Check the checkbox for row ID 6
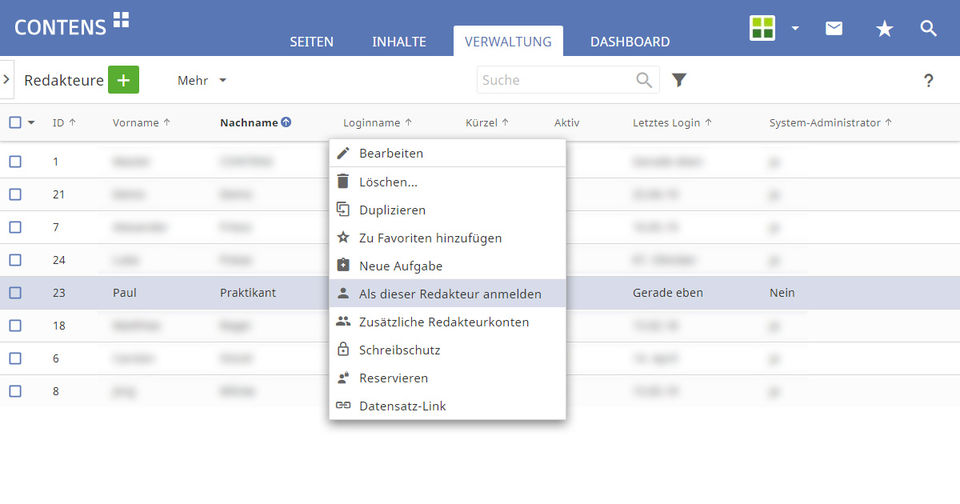The height and width of the screenshot is (504, 960). 15,358
